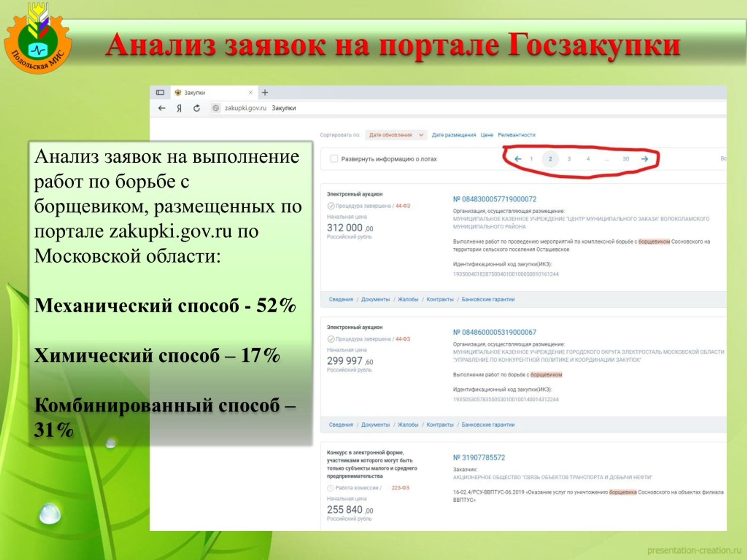Image resolution: width=747 pixels, height=560 pixels.
Task: Click price '255 840,00'
Action: [x=350, y=510]
